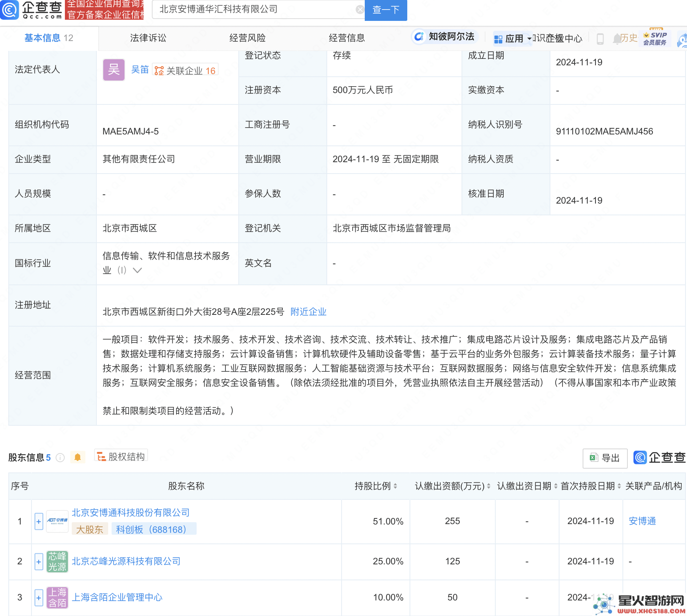Click the 科创板（688168）stock tag

[154, 529]
